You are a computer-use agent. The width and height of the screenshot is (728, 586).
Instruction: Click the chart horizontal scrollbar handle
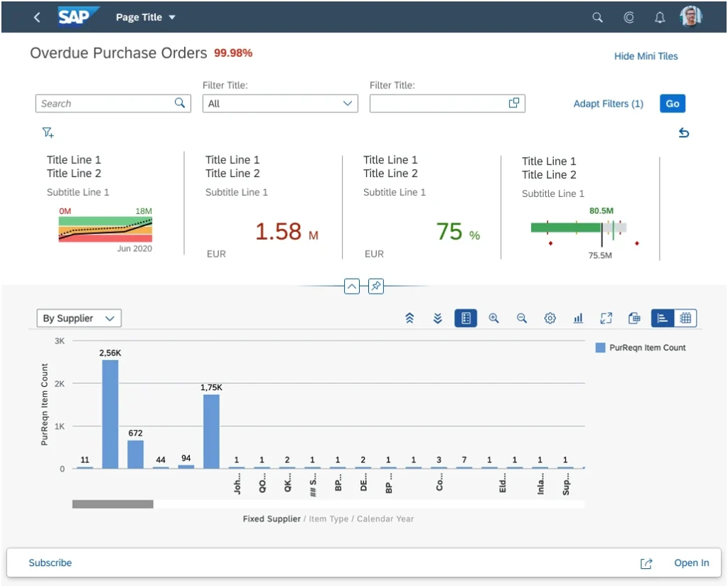[112, 504]
